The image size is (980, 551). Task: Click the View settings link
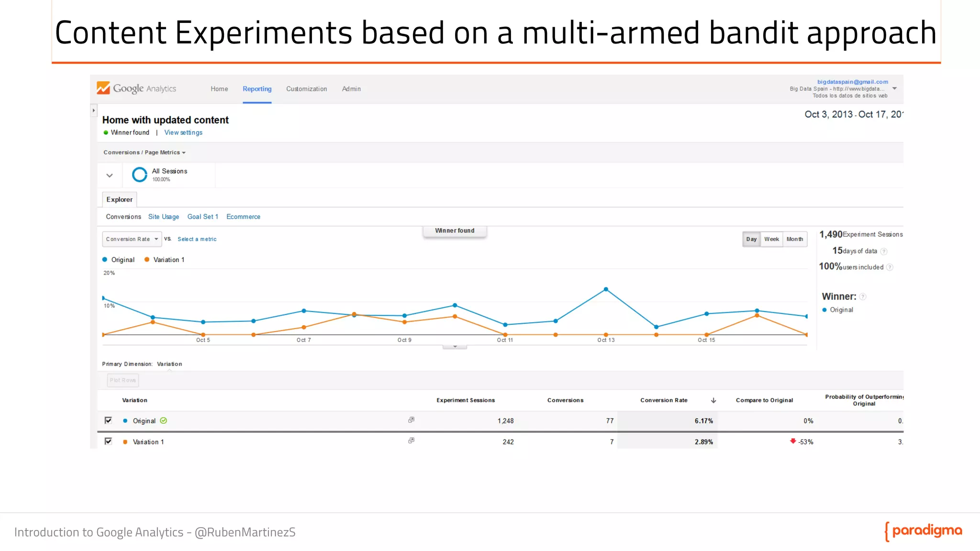pos(183,132)
